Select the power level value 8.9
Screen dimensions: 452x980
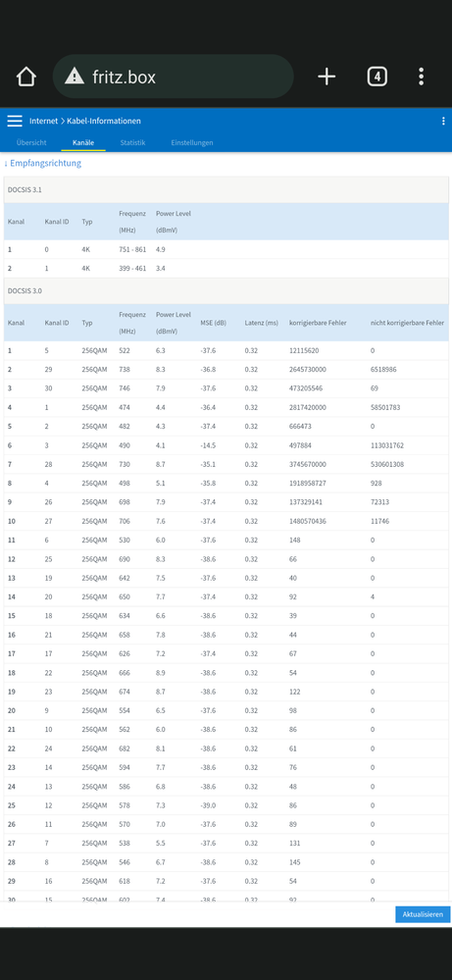pyautogui.click(x=161, y=673)
